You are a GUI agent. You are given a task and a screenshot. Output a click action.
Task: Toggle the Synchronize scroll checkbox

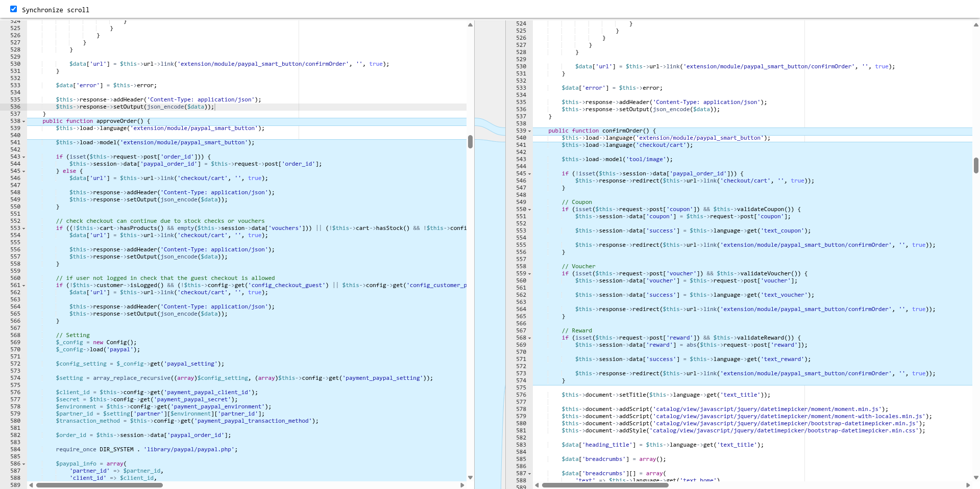pos(14,9)
